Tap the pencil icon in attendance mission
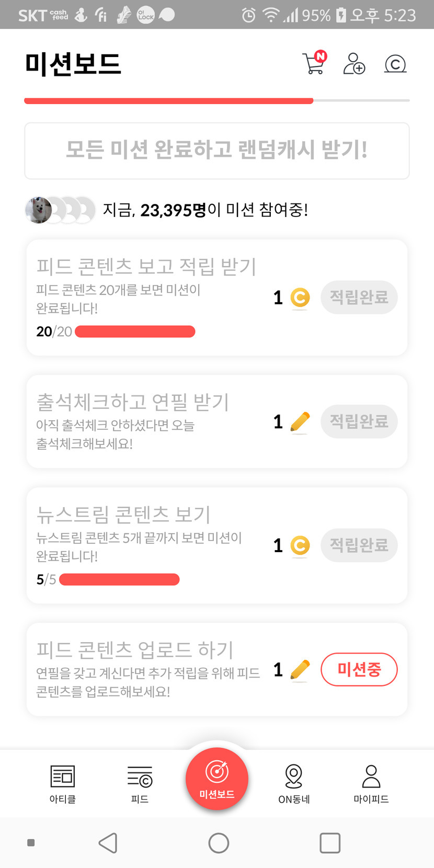Viewport: 434px width, 868px height. coord(300,421)
